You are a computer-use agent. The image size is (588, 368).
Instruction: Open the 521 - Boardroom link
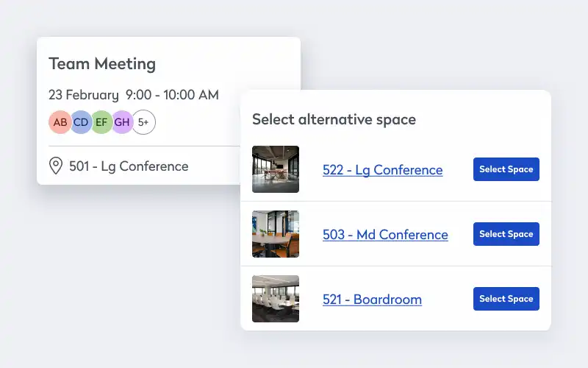[x=372, y=300]
